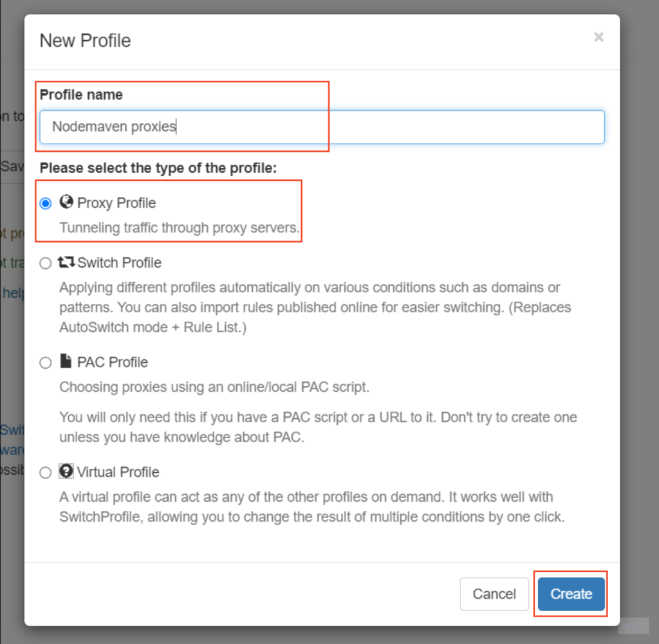Viewport: 659px width, 644px height.
Task: Click the help link in the background page
Action: [12, 293]
